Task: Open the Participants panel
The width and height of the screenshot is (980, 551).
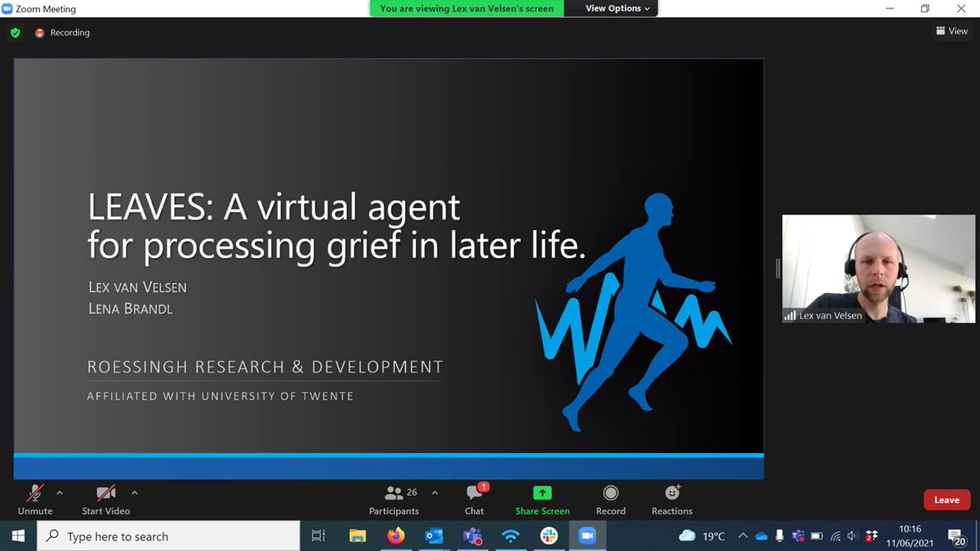Action: click(x=394, y=500)
